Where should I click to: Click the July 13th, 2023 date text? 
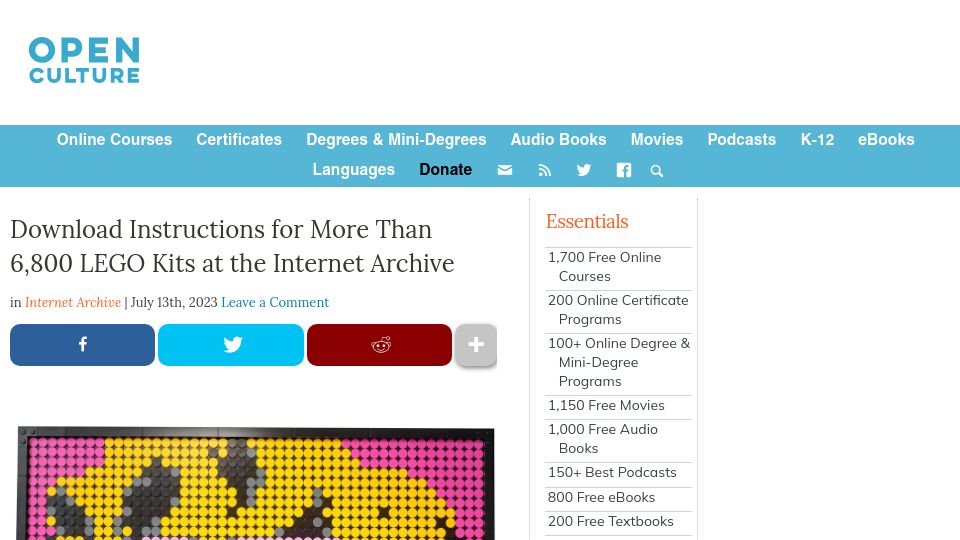click(x=174, y=302)
